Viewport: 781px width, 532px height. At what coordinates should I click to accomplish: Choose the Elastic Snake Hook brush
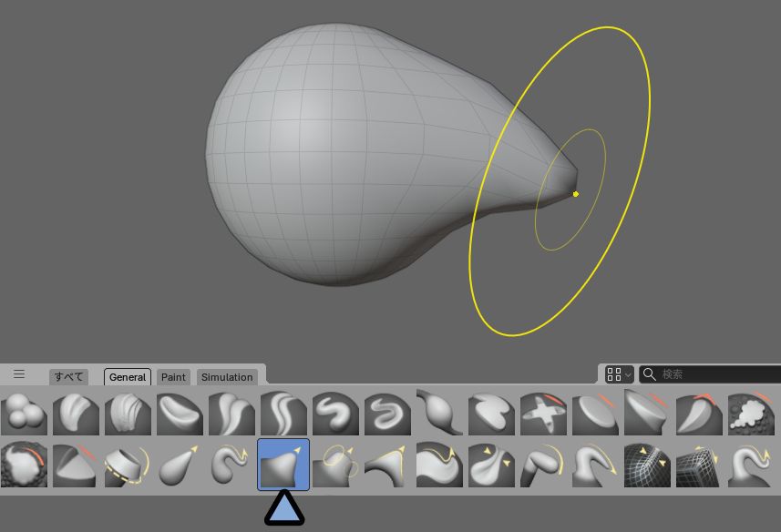[x=231, y=465]
